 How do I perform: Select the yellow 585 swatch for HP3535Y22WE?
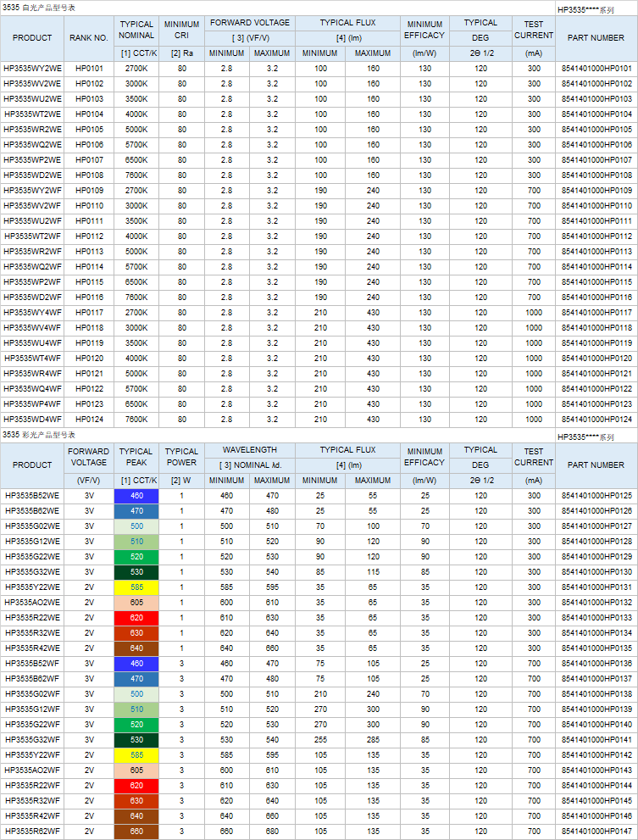[x=136, y=587]
